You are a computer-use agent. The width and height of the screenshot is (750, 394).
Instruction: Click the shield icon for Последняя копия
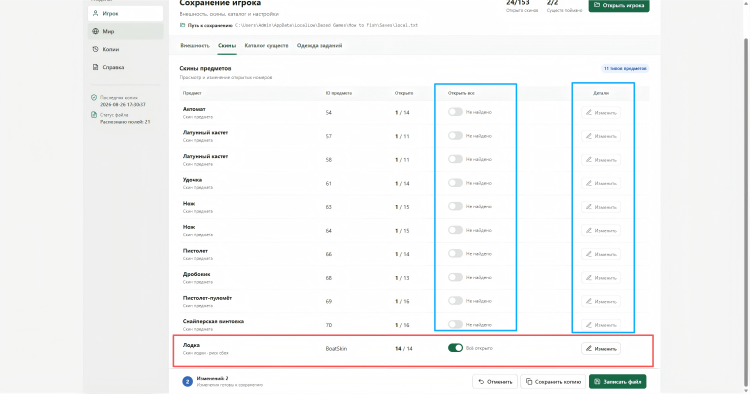94,98
